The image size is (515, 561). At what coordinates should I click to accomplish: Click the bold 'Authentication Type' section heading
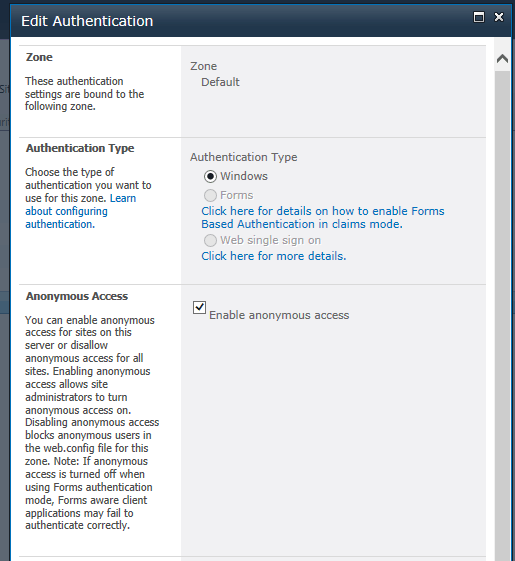tap(80, 148)
